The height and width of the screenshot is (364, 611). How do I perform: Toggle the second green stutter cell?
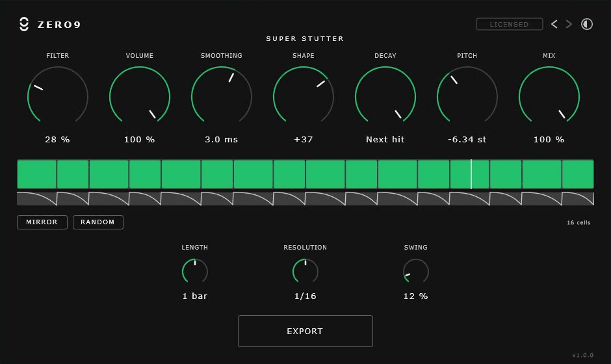tap(73, 174)
